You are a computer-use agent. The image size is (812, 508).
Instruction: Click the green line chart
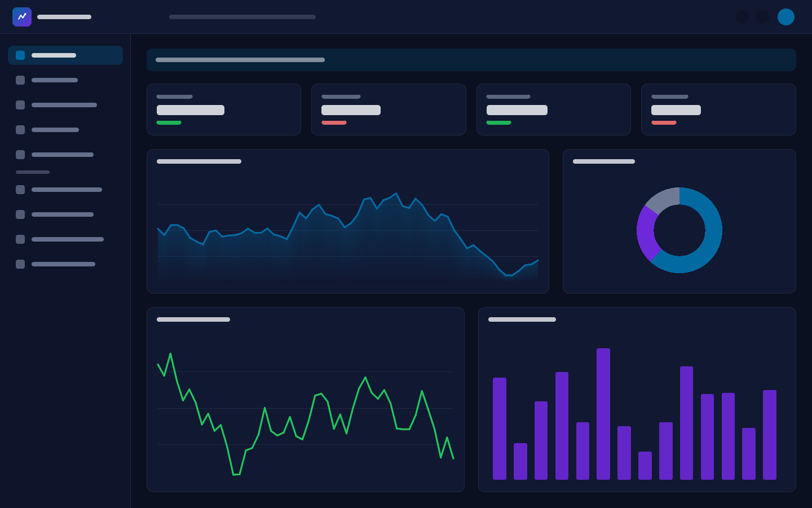pos(306,414)
